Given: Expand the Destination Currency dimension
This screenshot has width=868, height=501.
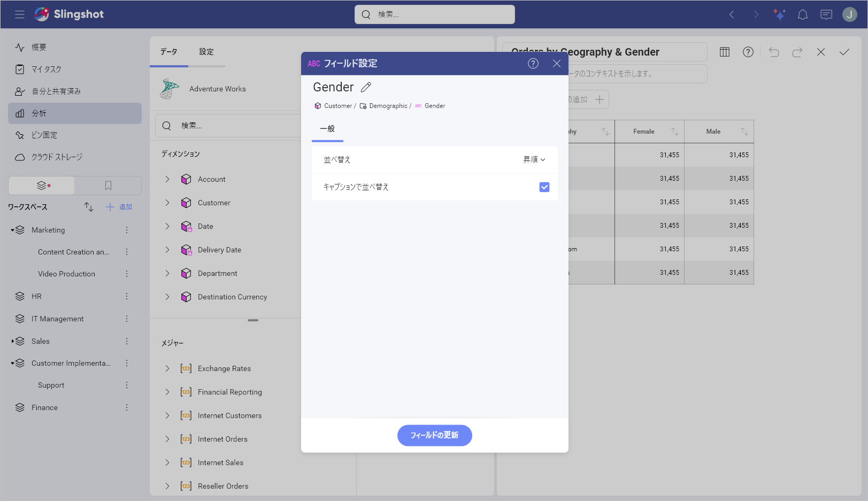Looking at the screenshot, I should point(167,297).
